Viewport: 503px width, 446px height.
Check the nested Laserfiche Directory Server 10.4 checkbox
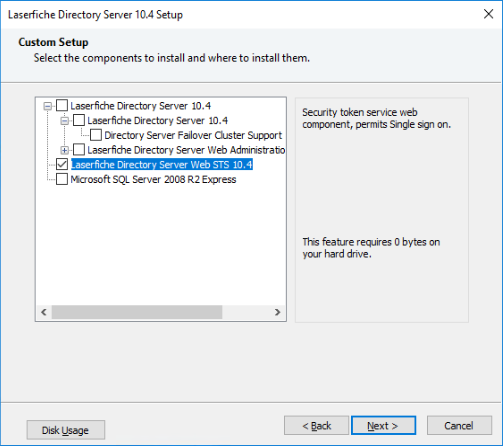coord(79,120)
